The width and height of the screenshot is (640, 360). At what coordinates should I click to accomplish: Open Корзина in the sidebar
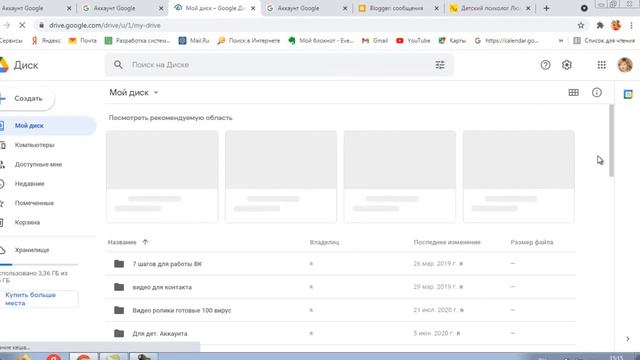(x=27, y=222)
